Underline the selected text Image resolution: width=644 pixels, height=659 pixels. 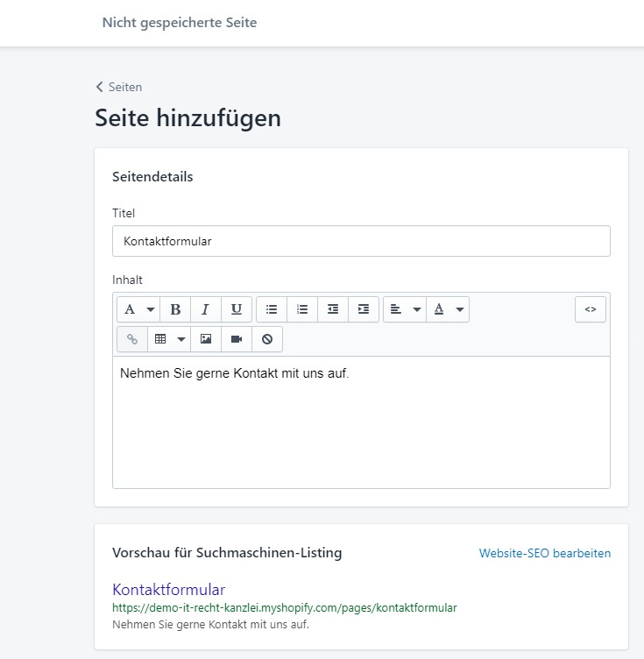coord(237,309)
